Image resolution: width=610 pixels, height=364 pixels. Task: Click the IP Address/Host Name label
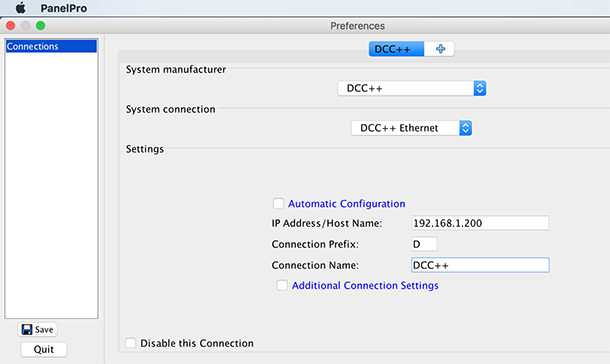(327, 223)
